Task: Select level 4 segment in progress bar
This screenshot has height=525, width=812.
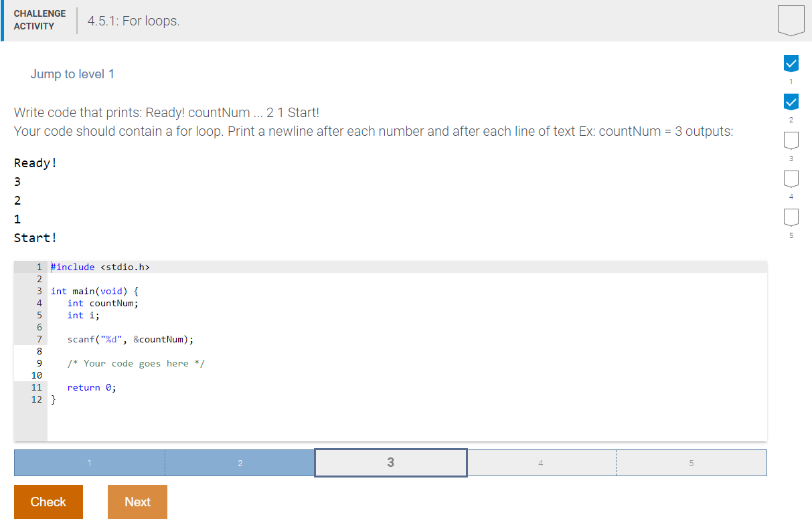Action: click(x=541, y=462)
